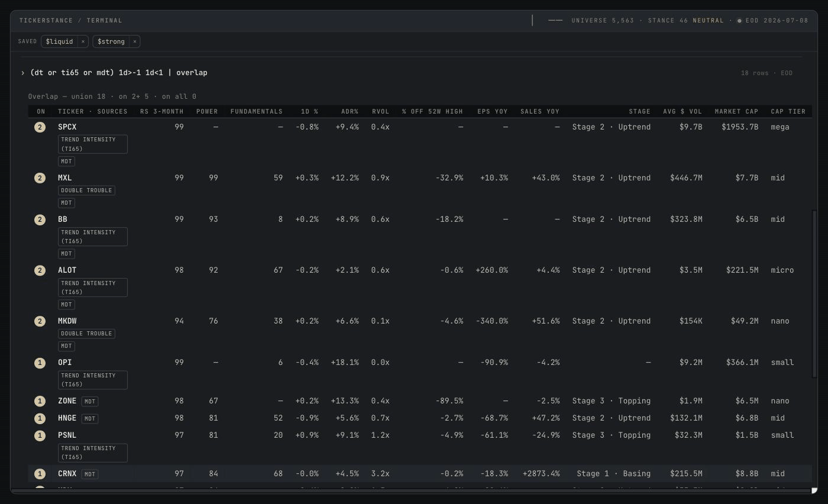Click MDT tag beside HNGE
The image size is (828, 504).
click(x=90, y=418)
